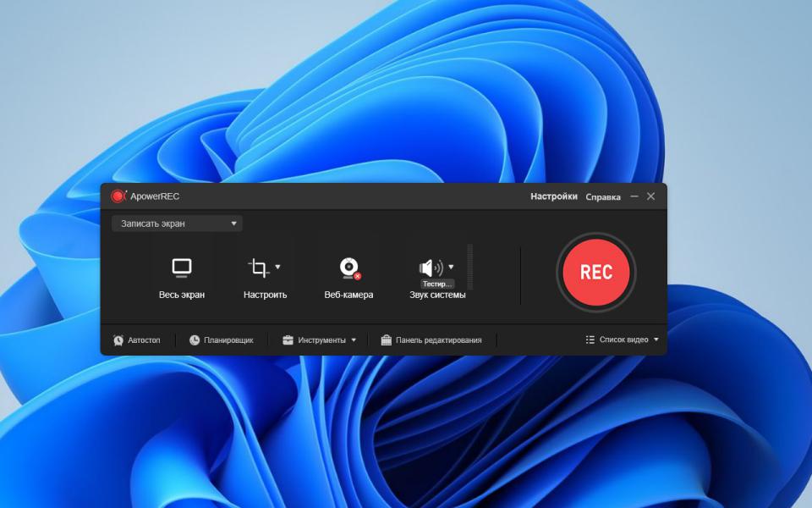The image size is (812, 508).
Task: Click the Веб-камера label
Action: (348, 295)
